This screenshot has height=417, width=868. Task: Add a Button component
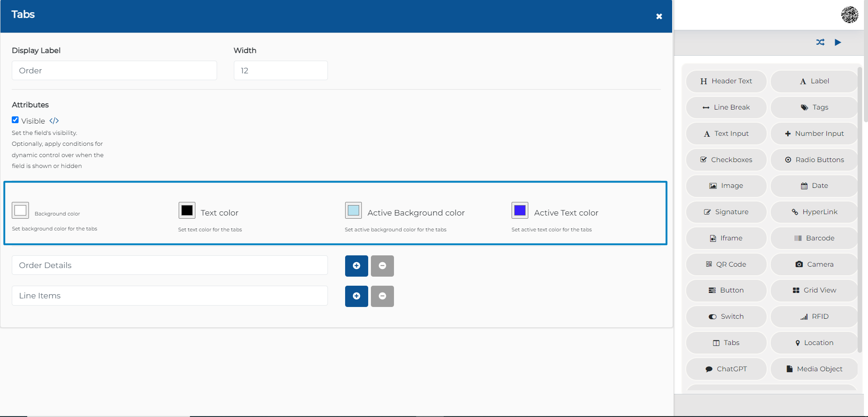[x=726, y=291]
